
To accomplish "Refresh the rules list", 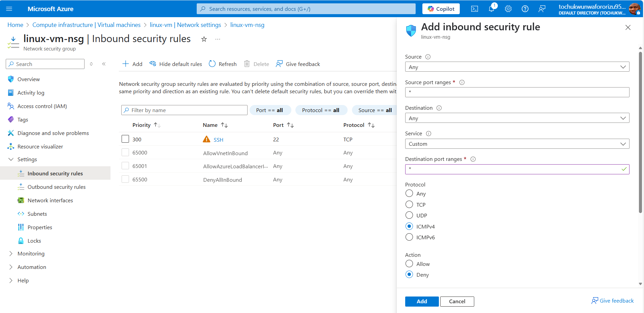I will pyautogui.click(x=223, y=64).
